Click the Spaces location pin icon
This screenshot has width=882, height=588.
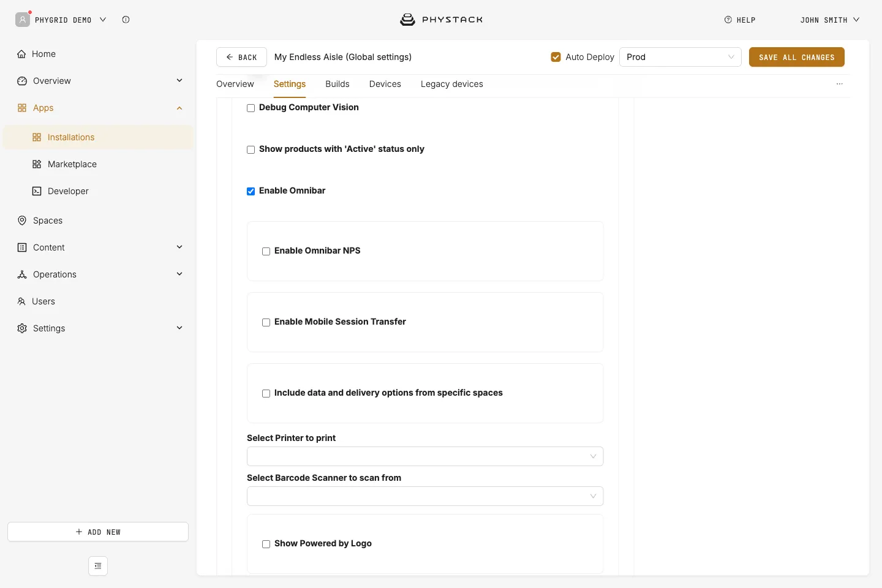pyautogui.click(x=22, y=221)
